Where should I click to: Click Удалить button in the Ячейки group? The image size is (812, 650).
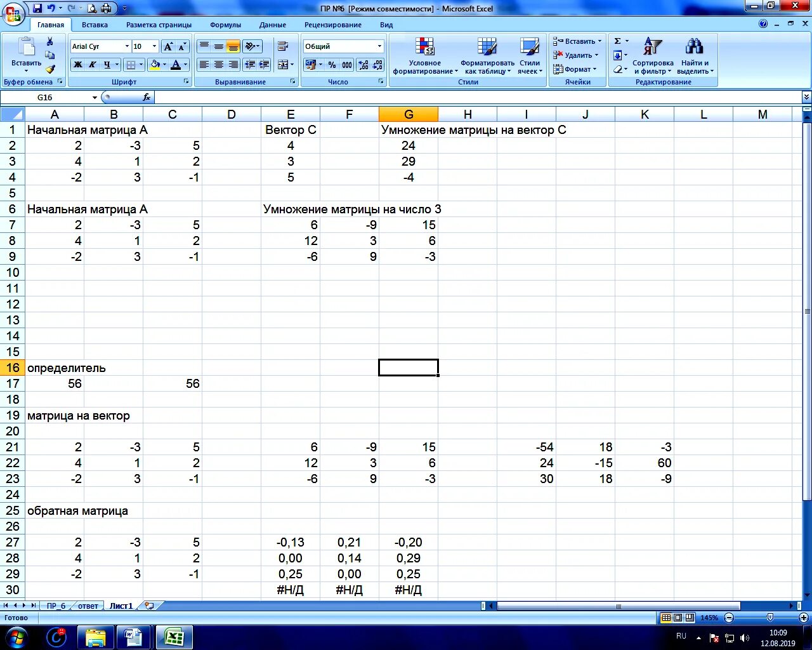576,55
